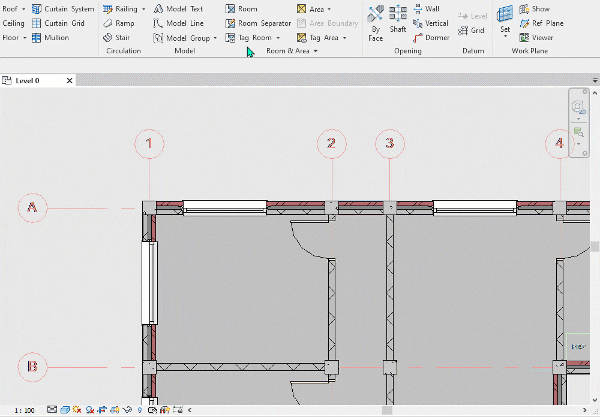
Task: Click the Tag Area tool
Action: click(x=318, y=37)
